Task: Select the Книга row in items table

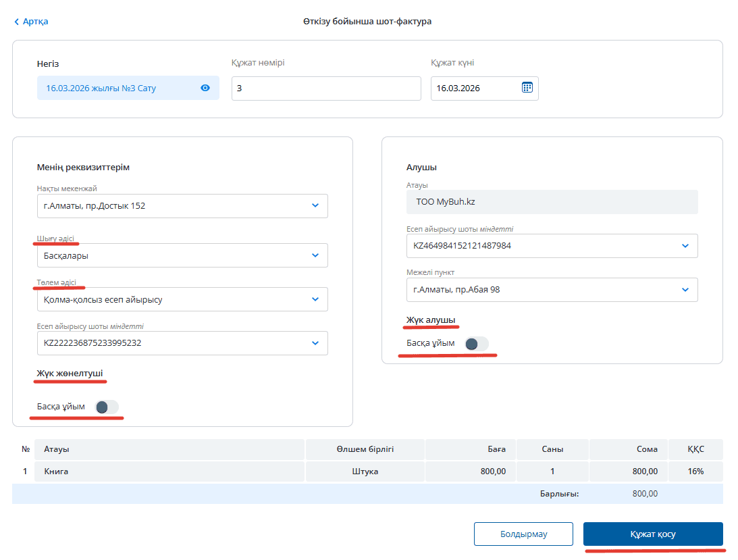Action: pyautogui.click(x=57, y=472)
